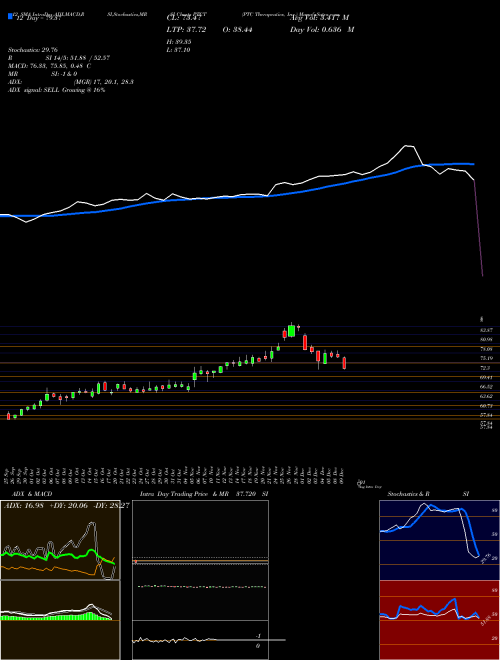Click the ADX indicator chart panel
500x660 pixels.
[x=60, y=540]
